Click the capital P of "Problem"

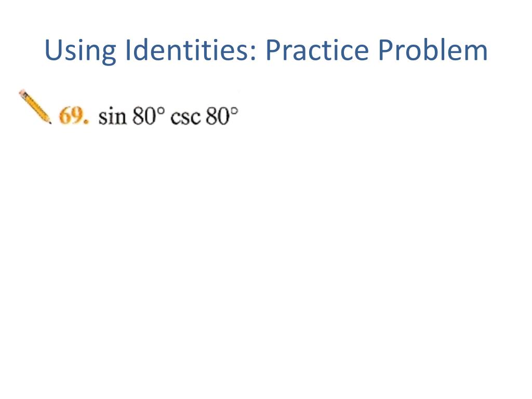(385, 50)
